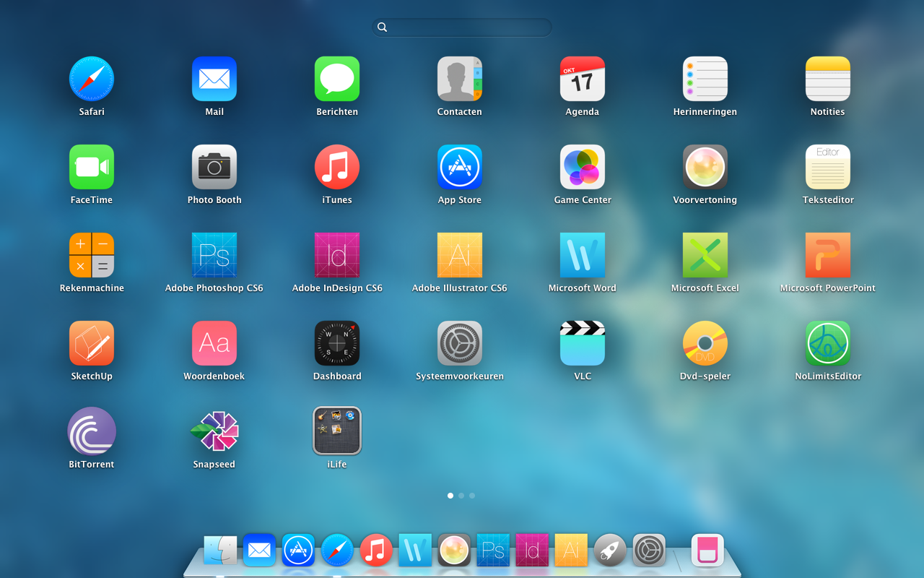Switch to the second Launchpad page

click(x=461, y=496)
